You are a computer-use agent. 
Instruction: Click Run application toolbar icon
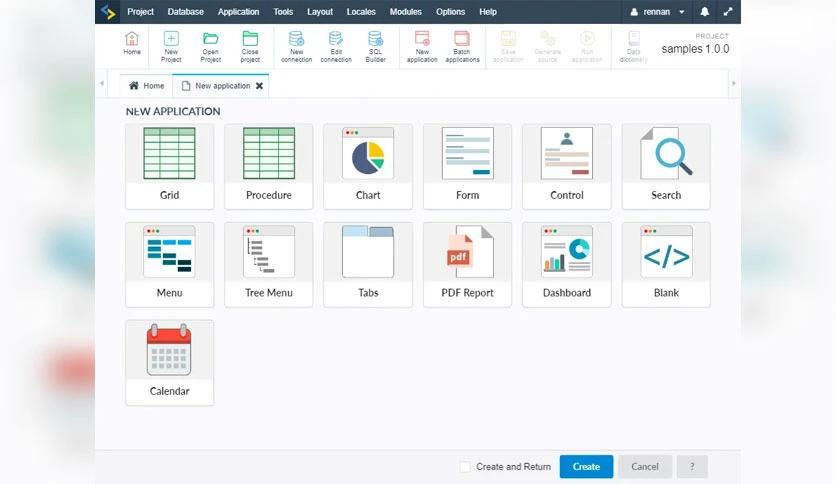click(x=587, y=47)
